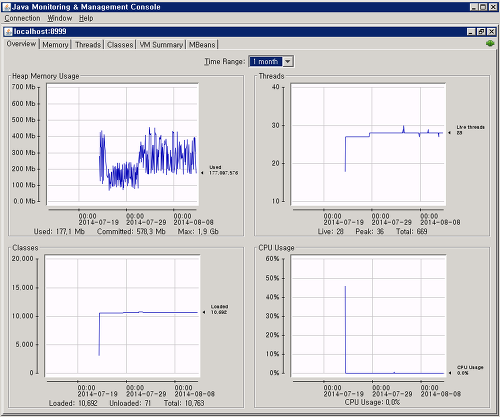Click the 'Used: 177,1 Mb' heap label

click(59, 231)
